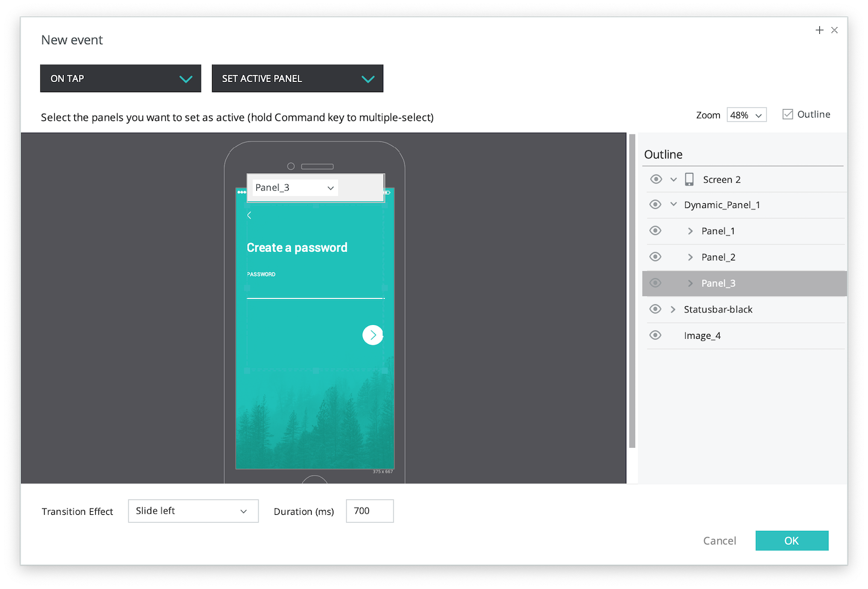The height and width of the screenshot is (589, 868).
Task: Click Cancel to dismiss the dialog
Action: coord(719,540)
